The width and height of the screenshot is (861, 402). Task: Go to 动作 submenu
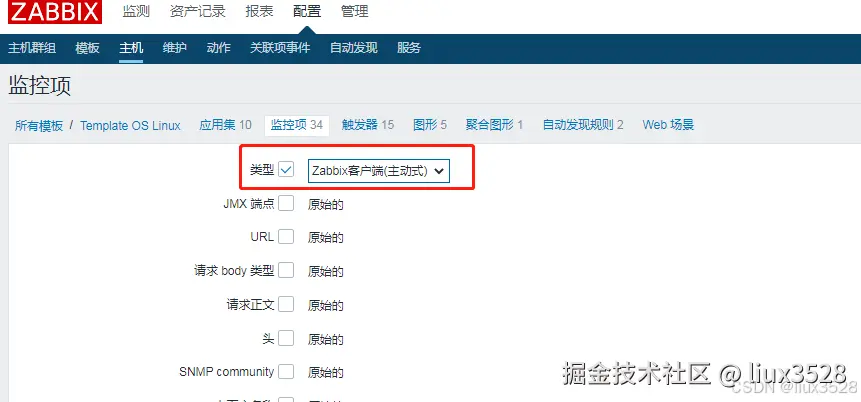click(x=219, y=48)
